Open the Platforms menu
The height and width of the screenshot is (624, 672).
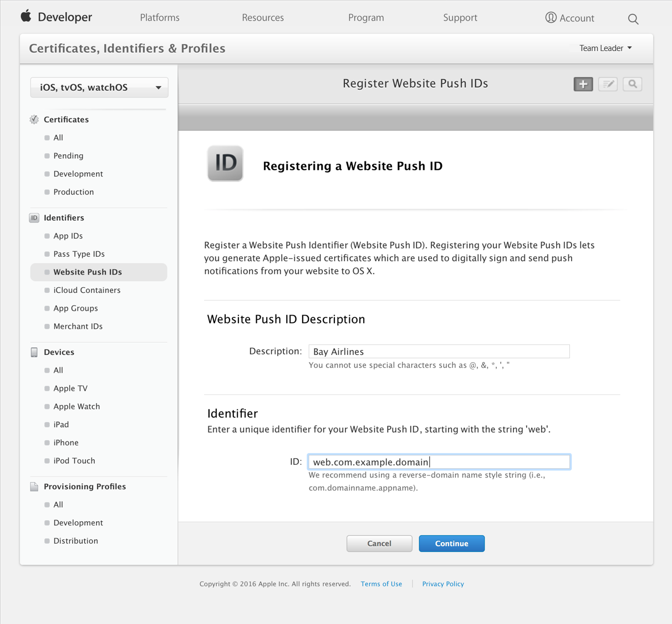[x=160, y=18]
